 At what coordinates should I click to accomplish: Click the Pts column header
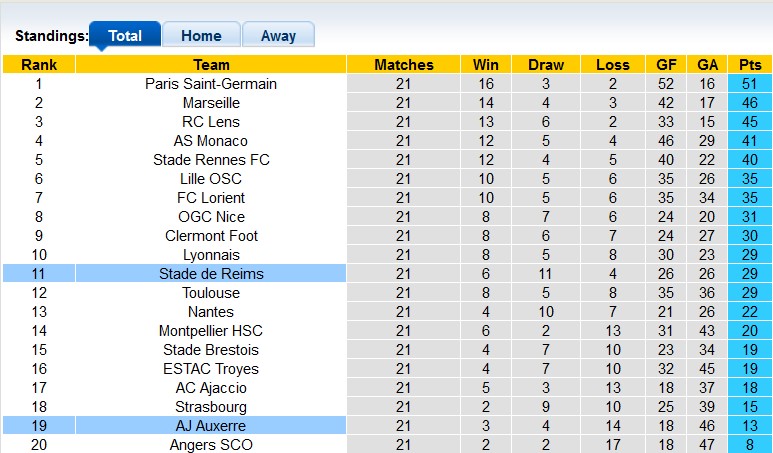tap(749, 65)
